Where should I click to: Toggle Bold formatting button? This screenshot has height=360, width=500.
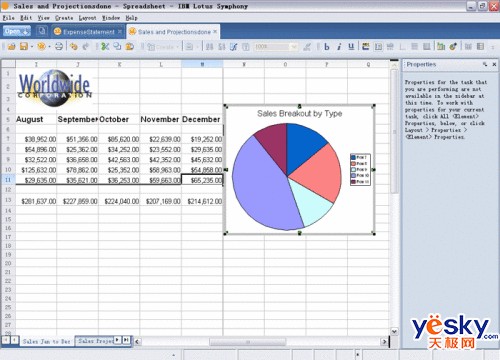(x=327, y=47)
